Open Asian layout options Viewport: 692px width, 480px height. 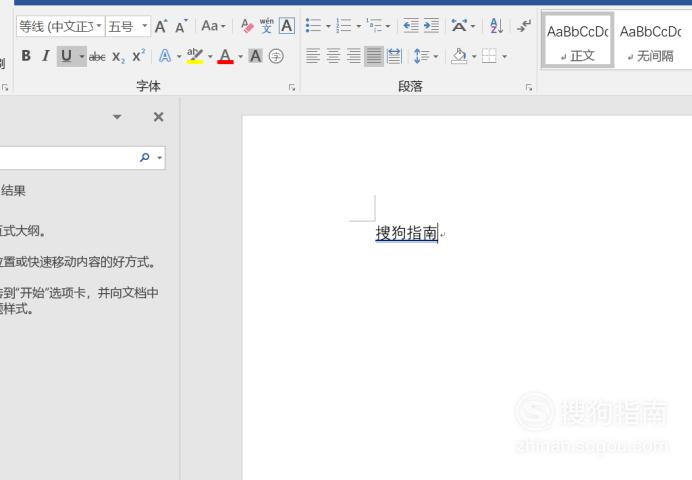tap(463, 26)
